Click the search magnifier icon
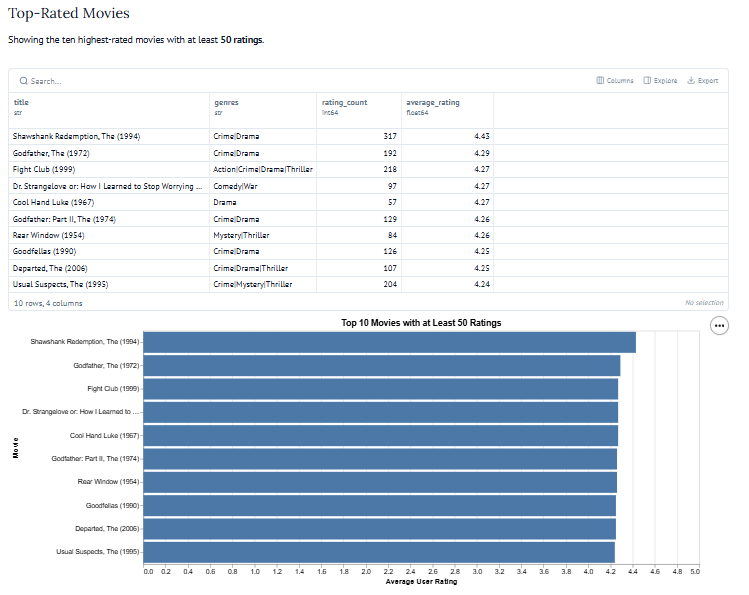 pyautogui.click(x=23, y=81)
